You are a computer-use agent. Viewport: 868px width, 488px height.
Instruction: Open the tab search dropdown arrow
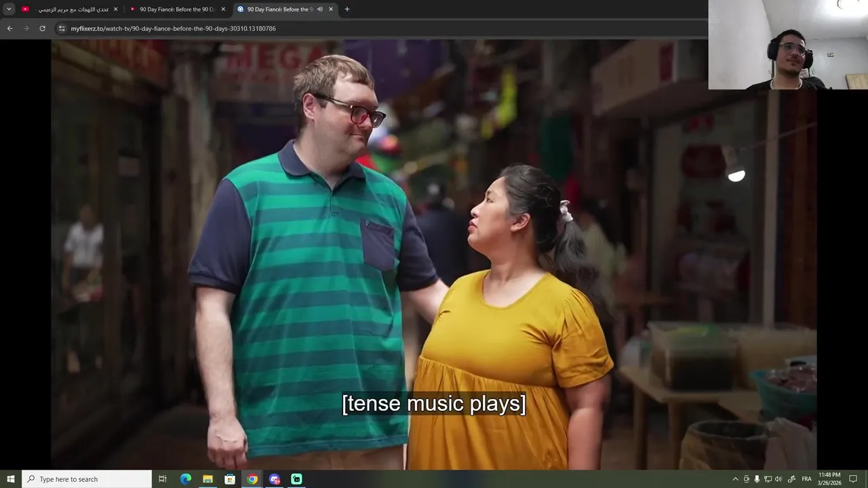coord(9,9)
